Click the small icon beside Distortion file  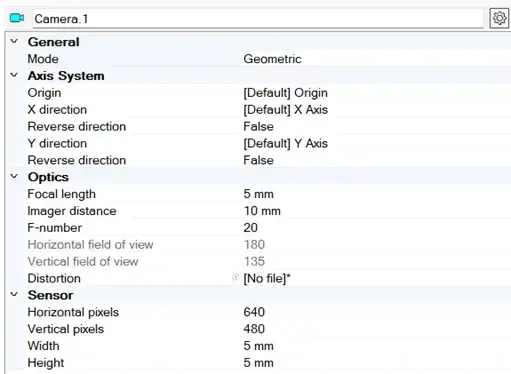235,277
